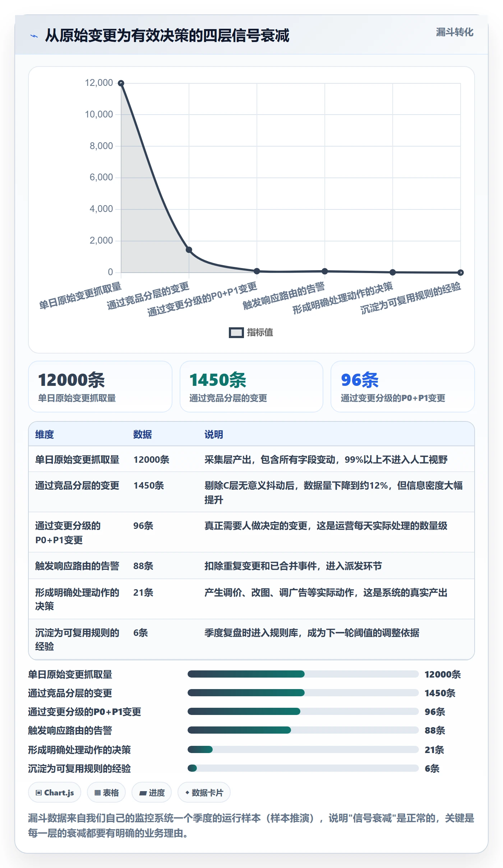Click the diamond icon in 数据卡片 chip
The height and width of the screenshot is (868, 503).
coord(187,792)
